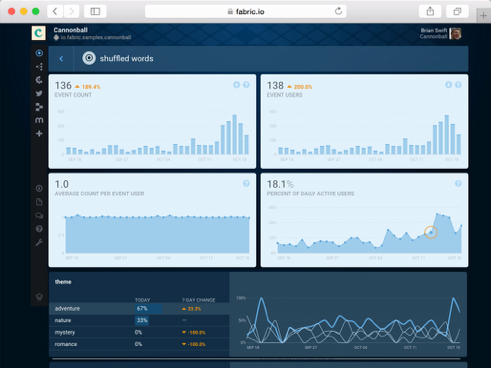This screenshot has width=491, height=368.
Task: Go back using the left chevron arrow
Action: tap(61, 59)
